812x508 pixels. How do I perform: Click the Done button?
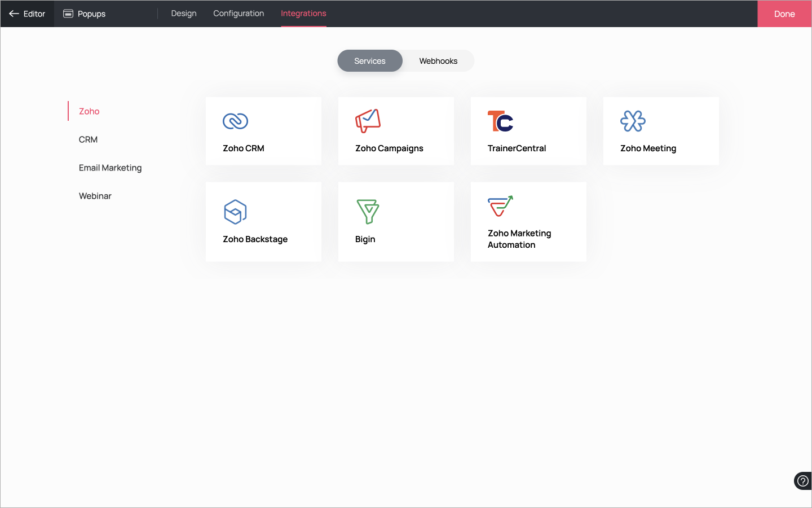pos(784,14)
